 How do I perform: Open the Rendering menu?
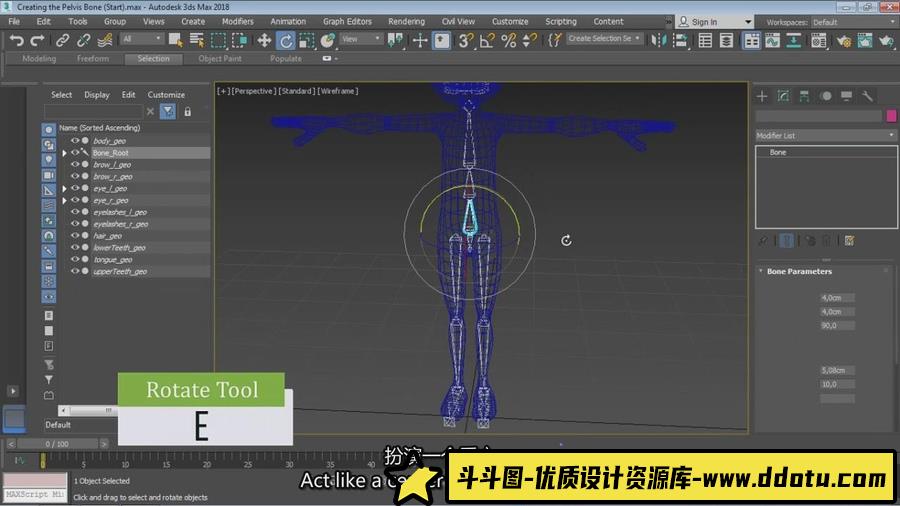coord(406,21)
